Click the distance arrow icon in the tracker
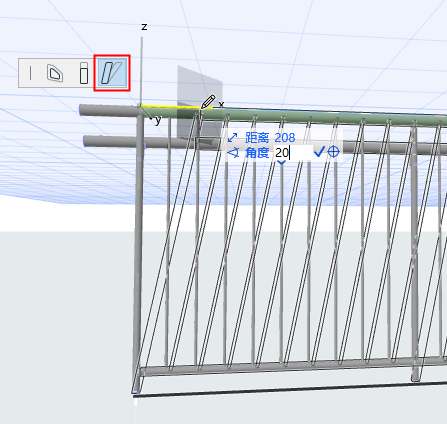Viewport: 447px width, 424px height. [x=232, y=137]
